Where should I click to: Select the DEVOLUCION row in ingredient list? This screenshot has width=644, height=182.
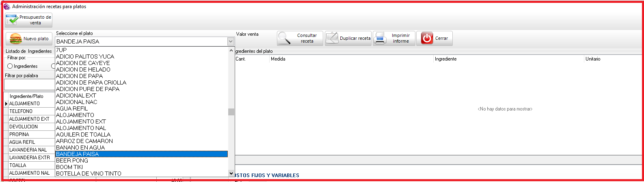(x=24, y=127)
